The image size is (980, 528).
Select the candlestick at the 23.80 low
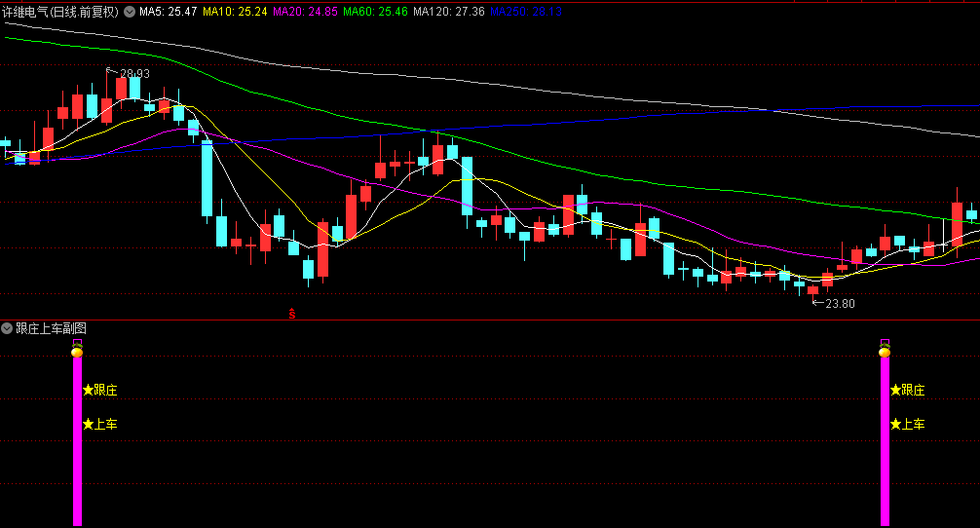click(812, 290)
